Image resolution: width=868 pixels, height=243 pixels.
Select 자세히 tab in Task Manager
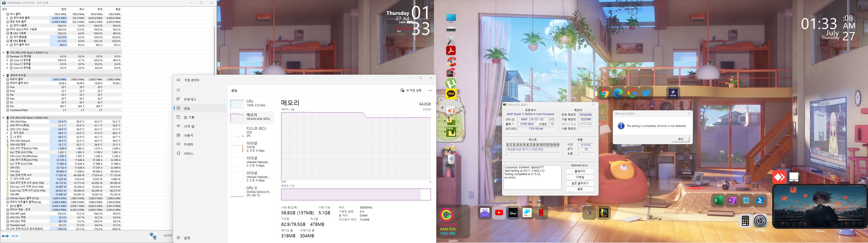[x=200, y=144]
